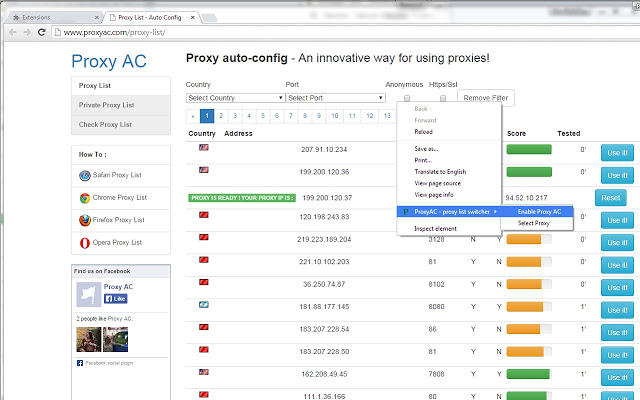Click the Safari browser icon in How To
The width and height of the screenshot is (640, 400).
pos(84,176)
